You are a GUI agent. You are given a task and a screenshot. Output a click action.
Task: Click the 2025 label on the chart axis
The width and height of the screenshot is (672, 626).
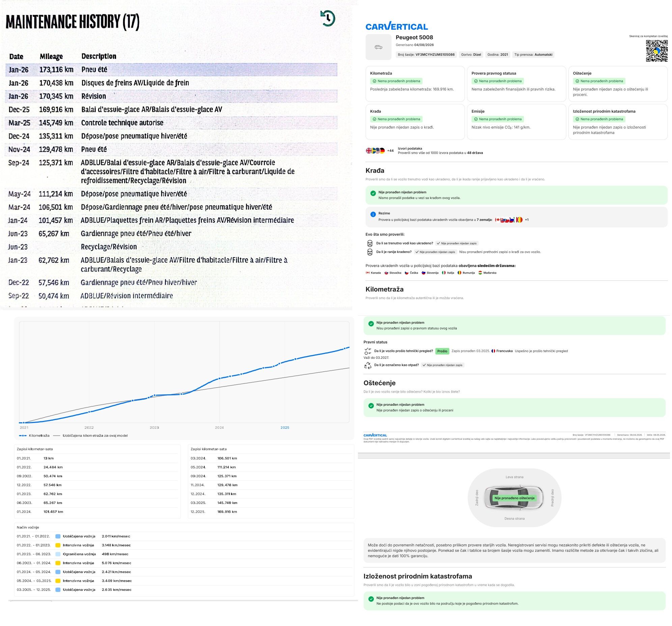pos(285,428)
